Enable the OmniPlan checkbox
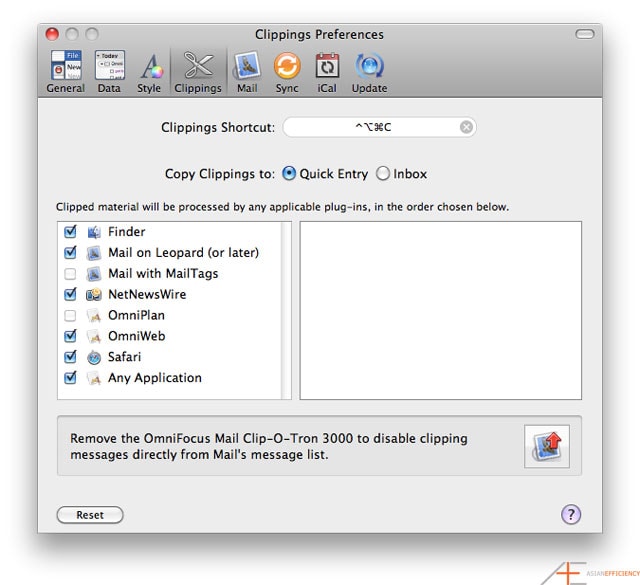This screenshot has width=640, height=585. coord(70,315)
